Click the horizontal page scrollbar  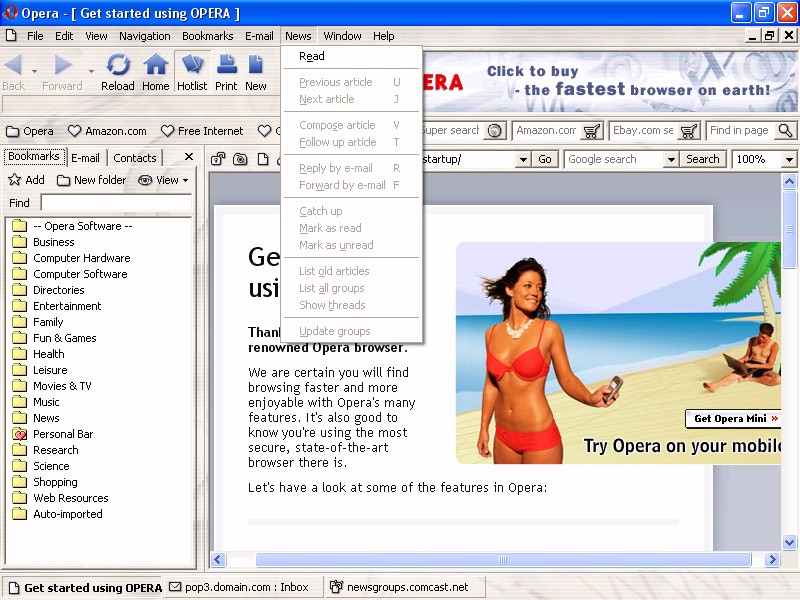pos(503,560)
